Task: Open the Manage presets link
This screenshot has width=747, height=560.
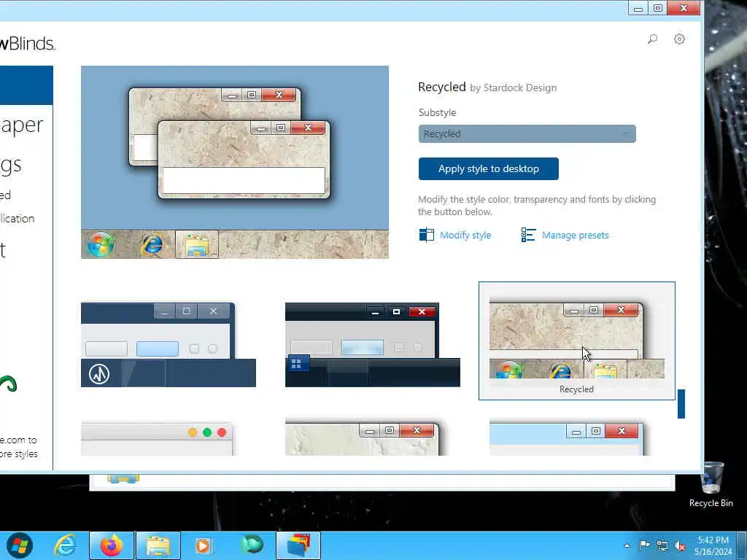Action: 575,236
